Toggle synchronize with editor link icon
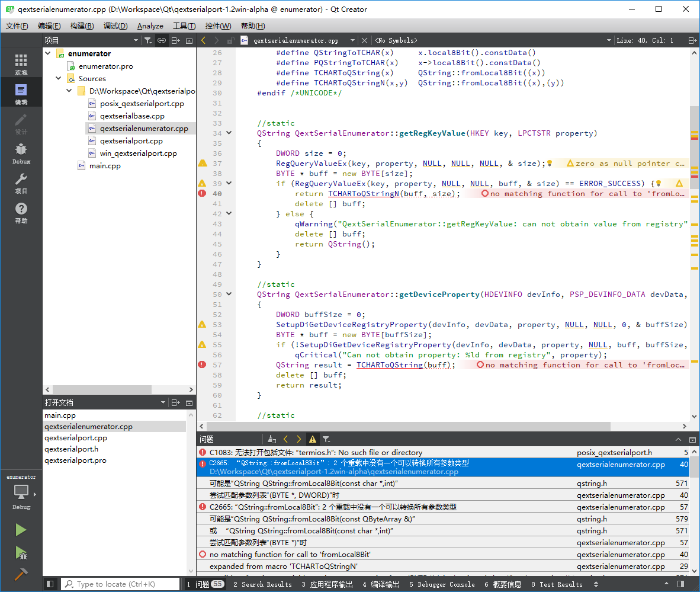Viewport: 700px width, 592px height. pyautogui.click(x=161, y=40)
